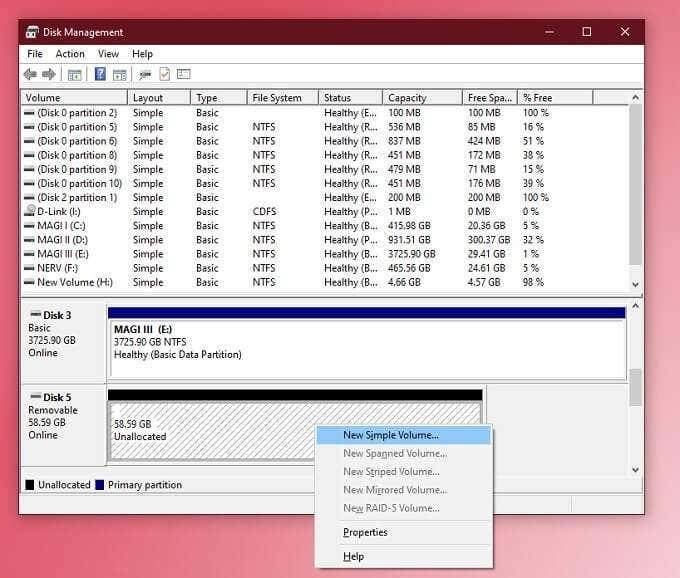Maximize the Disk Management window

point(586,32)
